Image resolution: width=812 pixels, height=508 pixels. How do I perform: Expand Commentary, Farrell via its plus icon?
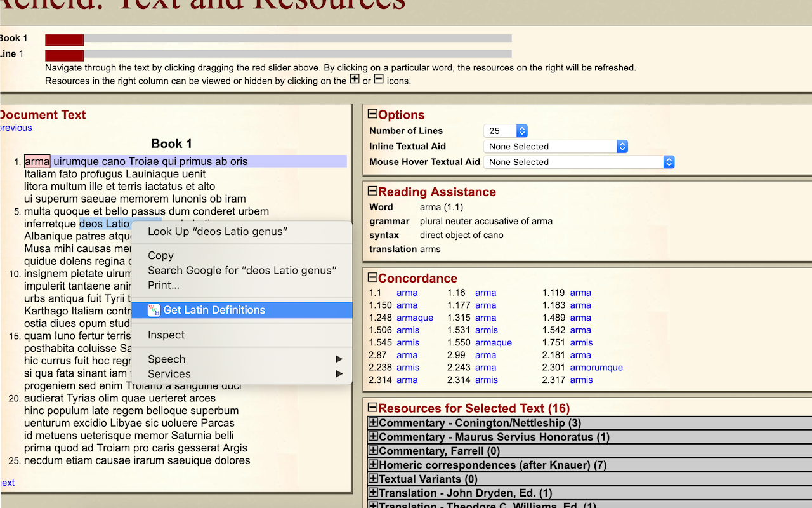click(373, 450)
